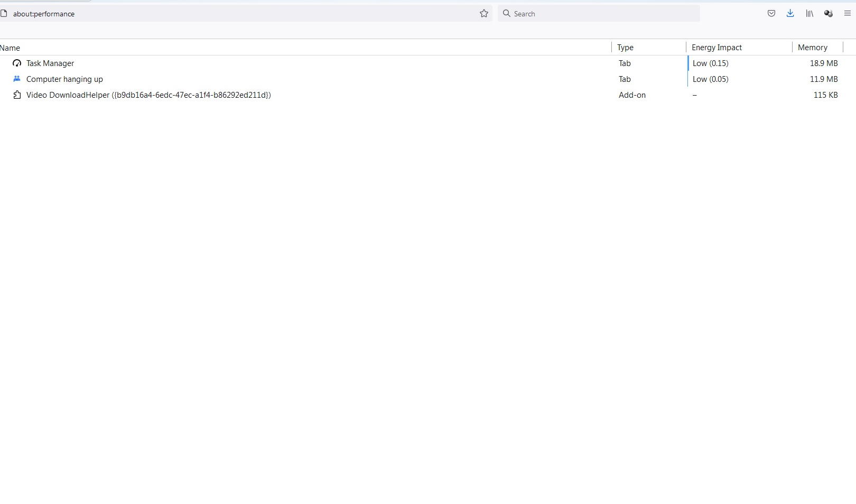
Task: Click the 11.9 MB memory value
Action: [x=823, y=79]
